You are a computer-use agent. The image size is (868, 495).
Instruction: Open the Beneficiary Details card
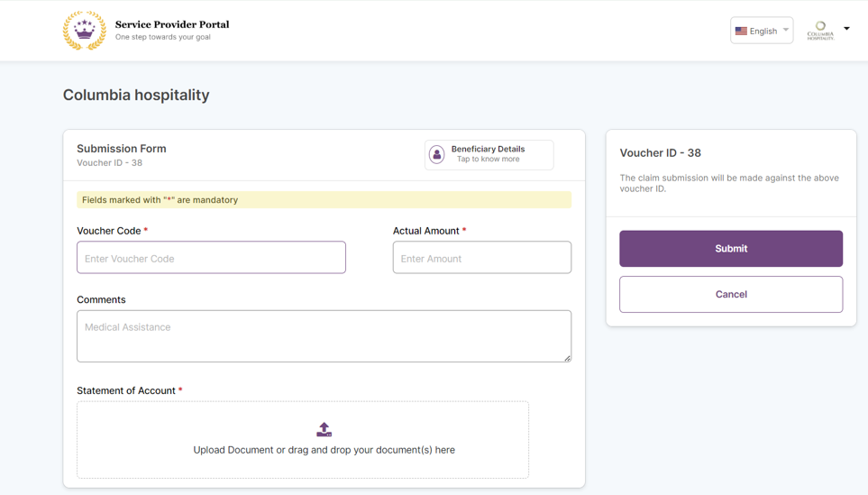coord(489,154)
